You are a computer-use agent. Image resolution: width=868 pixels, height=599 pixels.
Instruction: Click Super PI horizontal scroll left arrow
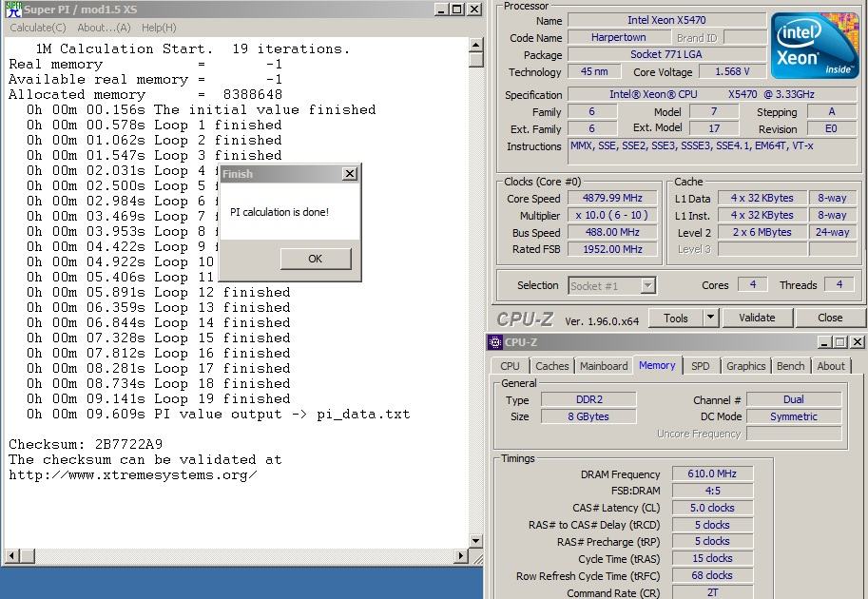[x=12, y=555]
